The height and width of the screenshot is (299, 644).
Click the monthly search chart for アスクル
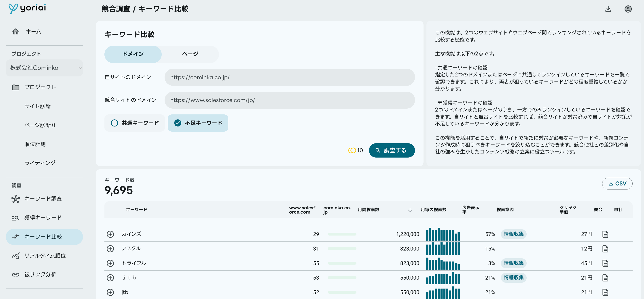(x=443, y=248)
